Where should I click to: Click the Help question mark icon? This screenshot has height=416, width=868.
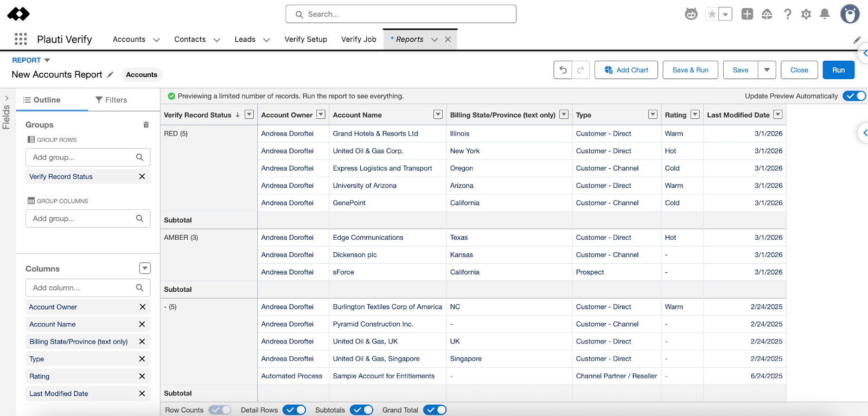[787, 14]
